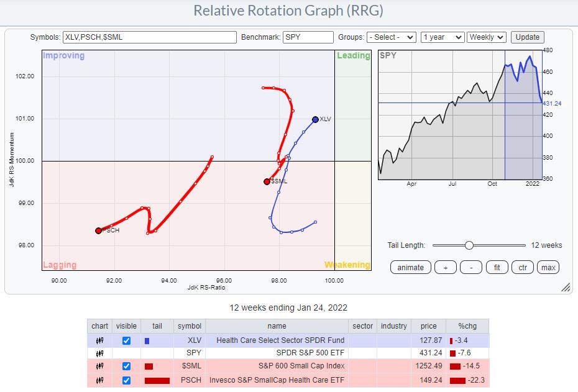Image resolution: width=578 pixels, height=392 pixels.
Task: Select the $SML head point on graph
Action: click(267, 181)
